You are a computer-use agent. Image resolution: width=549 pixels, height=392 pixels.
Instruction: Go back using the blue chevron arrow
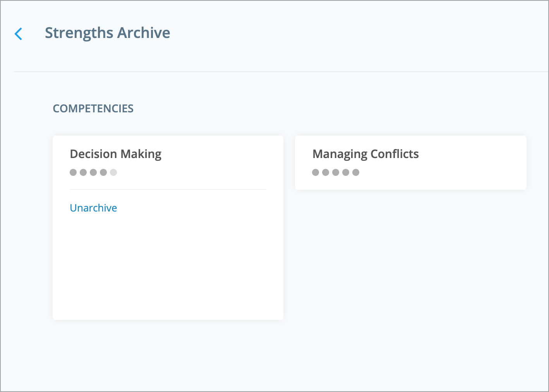[18, 34]
